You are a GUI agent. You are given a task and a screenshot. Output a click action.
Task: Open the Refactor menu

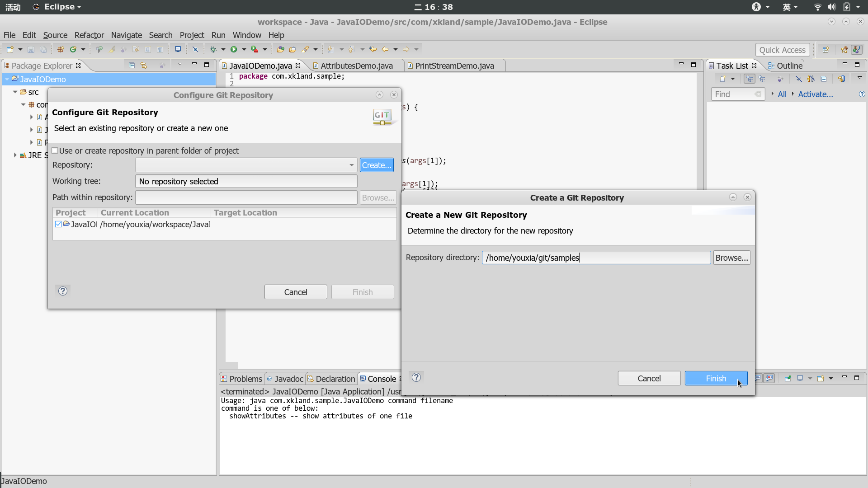tap(89, 35)
